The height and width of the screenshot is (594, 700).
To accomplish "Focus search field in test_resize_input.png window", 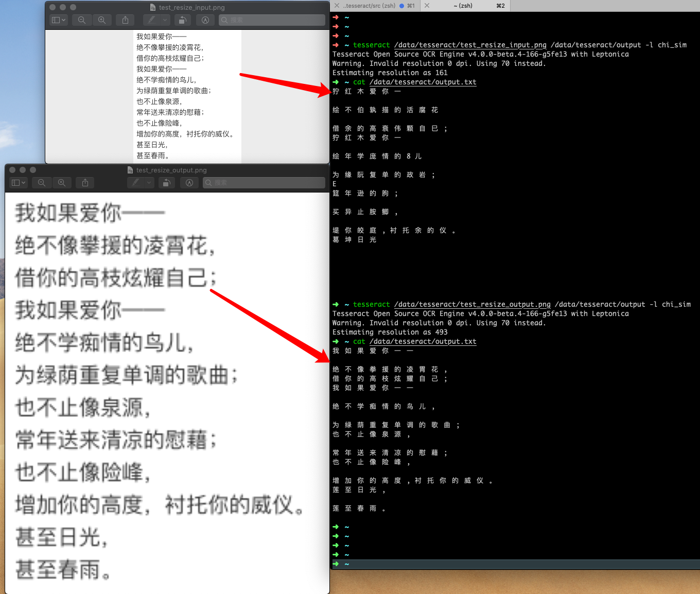I will click(x=272, y=20).
